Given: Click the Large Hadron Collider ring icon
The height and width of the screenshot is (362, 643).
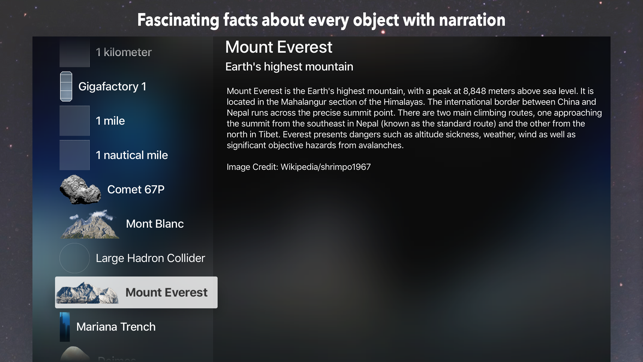Looking at the screenshot, I should pos(74,258).
